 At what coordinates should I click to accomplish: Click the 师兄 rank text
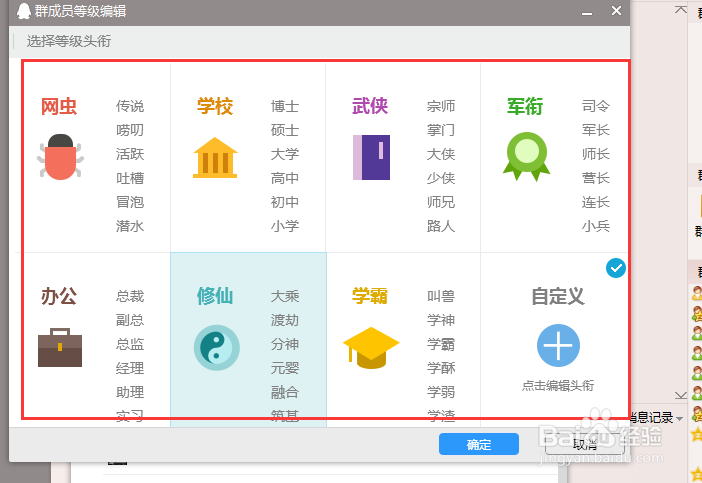pyautogui.click(x=441, y=202)
